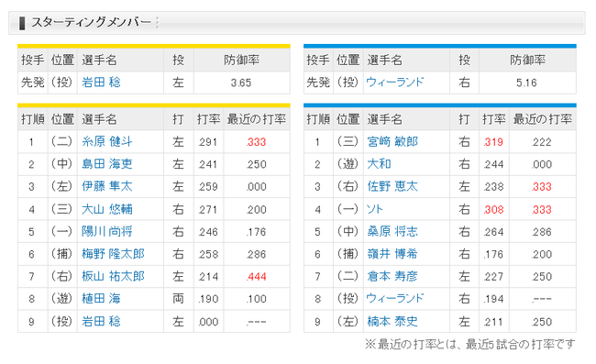Select 大和's position (遊)
The image size is (596, 364).
[348, 164]
